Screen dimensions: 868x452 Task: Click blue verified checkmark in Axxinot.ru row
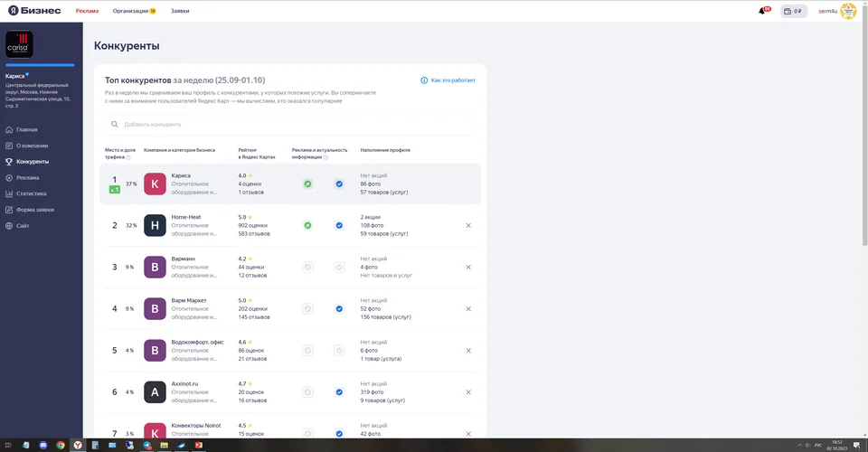tap(339, 392)
